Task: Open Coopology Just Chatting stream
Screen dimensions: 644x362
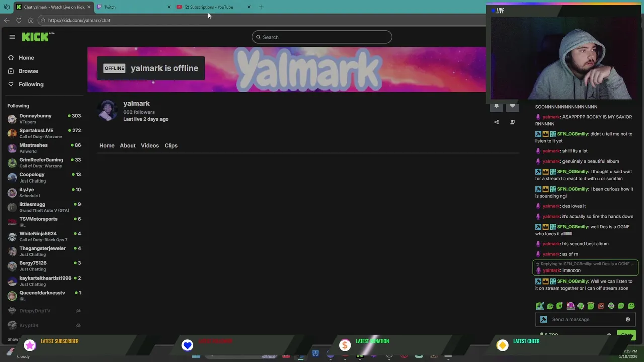Action: [44, 177]
